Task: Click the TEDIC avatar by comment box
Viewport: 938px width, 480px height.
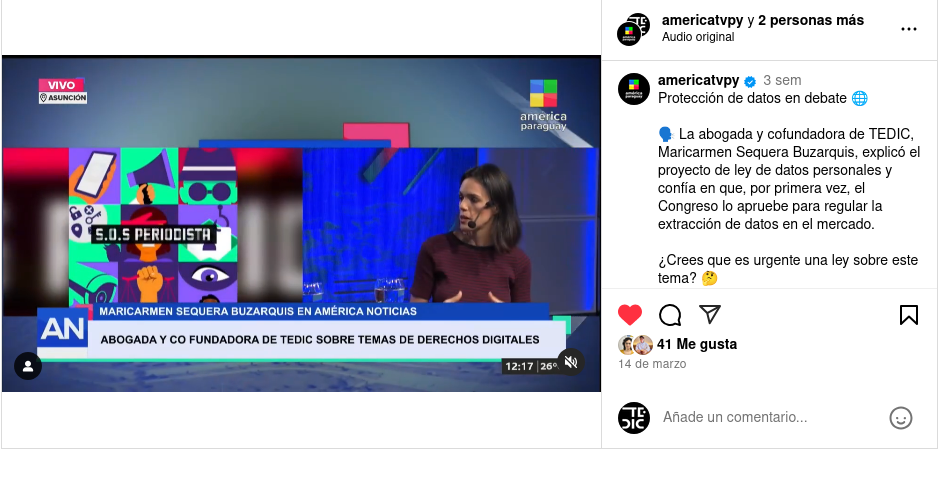Action: pyautogui.click(x=634, y=418)
